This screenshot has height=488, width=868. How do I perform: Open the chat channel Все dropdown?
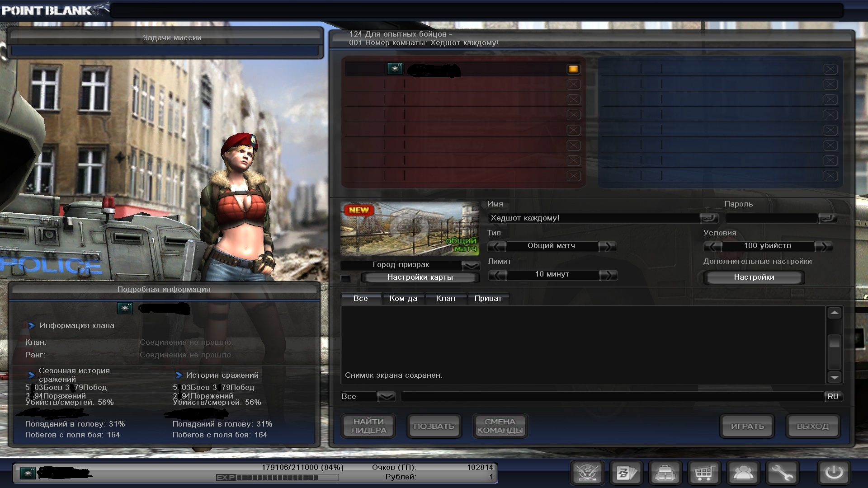[x=386, y=397]
